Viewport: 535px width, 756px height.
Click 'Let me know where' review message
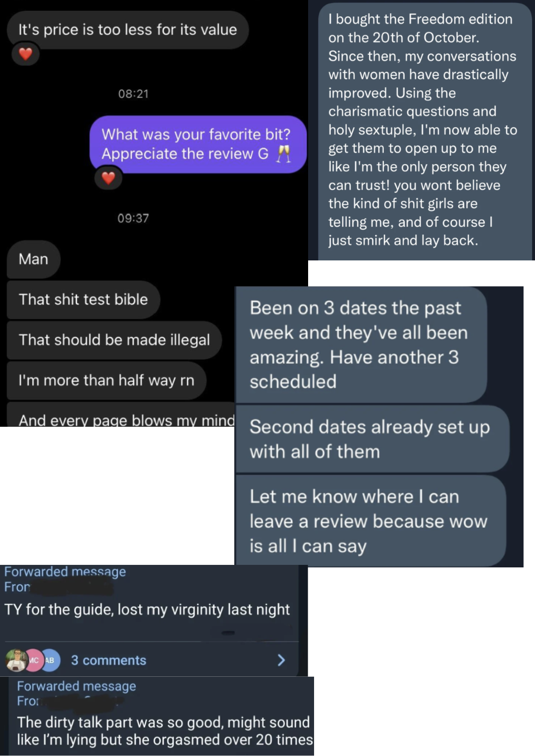click(371, 521)
